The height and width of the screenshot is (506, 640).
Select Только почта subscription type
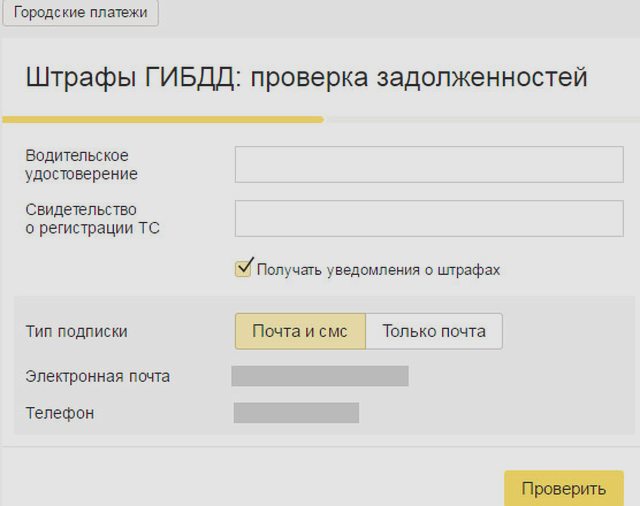pos(434,331)
